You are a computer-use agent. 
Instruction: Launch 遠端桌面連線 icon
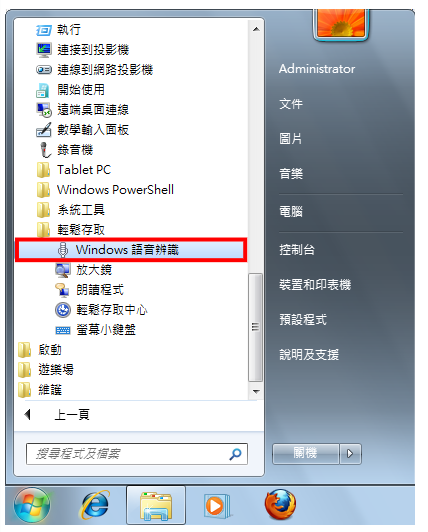point(44,110)
